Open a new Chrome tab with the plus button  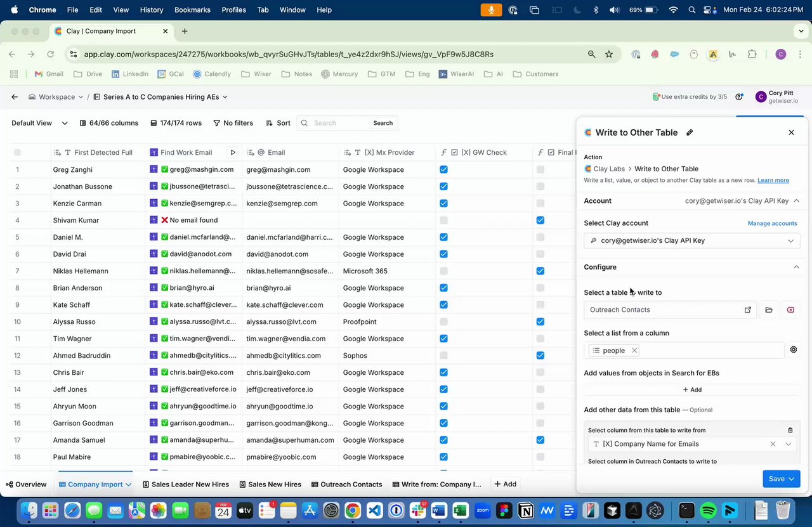pyautogui.click(x=185, y=31)
